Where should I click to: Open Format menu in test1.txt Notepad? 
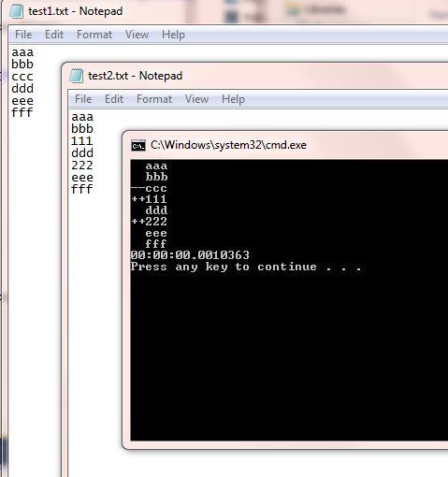(94, 35)
